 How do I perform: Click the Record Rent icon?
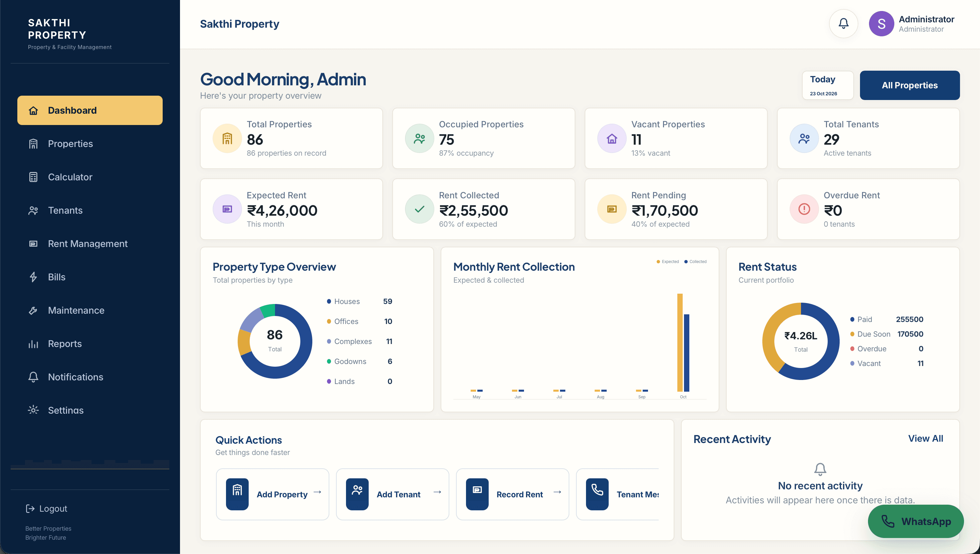click(477, 494)
